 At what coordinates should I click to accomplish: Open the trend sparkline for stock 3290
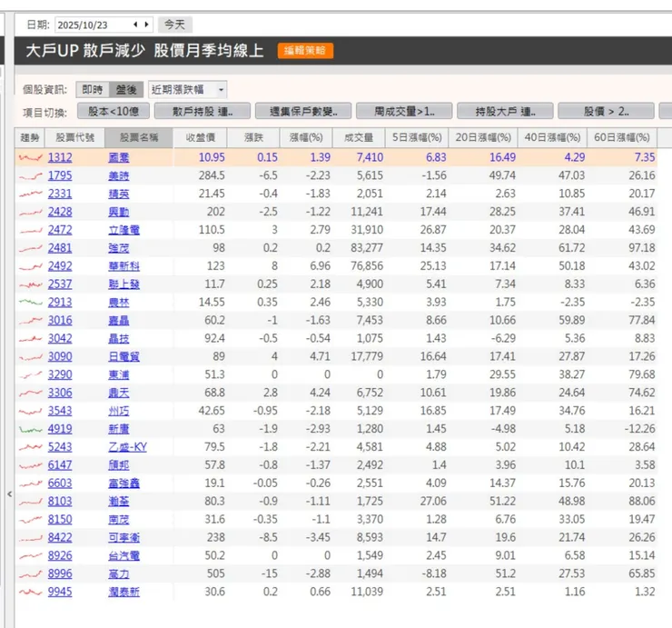[31, 375]
